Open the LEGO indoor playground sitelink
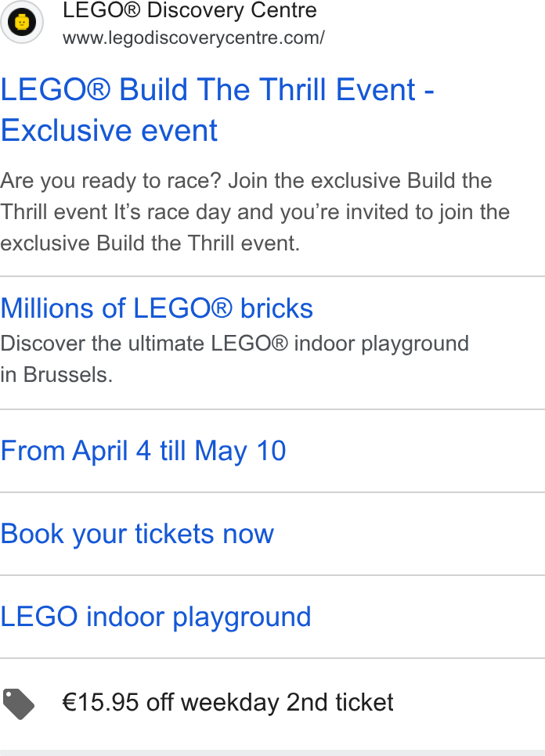 click(x=156, y=617)
